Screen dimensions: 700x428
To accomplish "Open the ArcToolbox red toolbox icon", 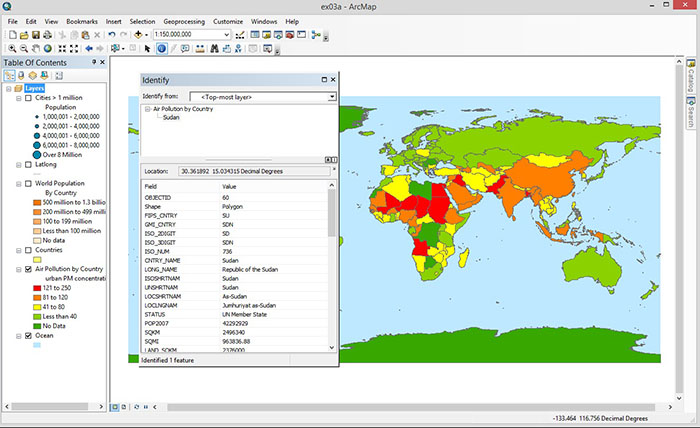I will pos(290,35).
